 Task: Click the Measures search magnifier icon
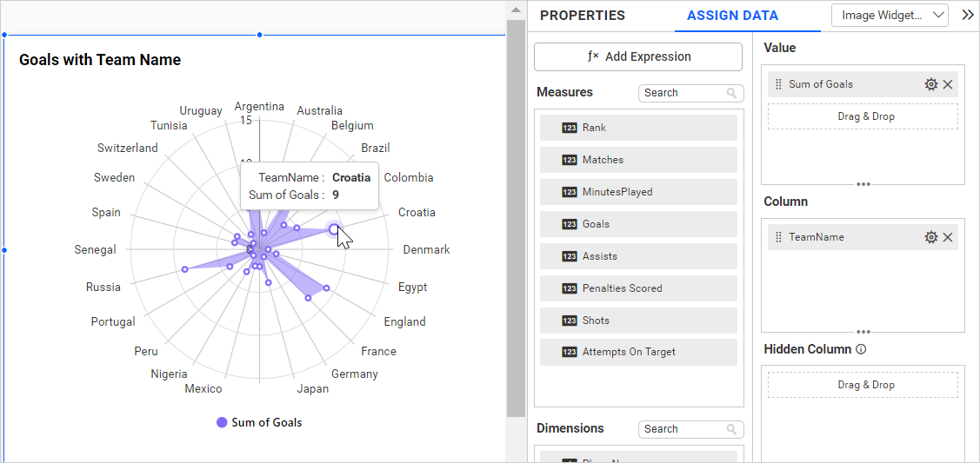[732, 93]
